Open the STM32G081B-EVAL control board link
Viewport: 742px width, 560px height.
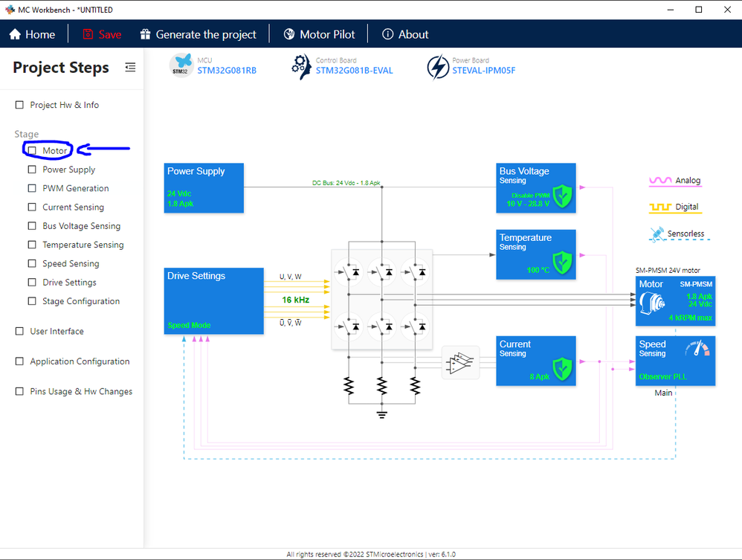point(355,71)
